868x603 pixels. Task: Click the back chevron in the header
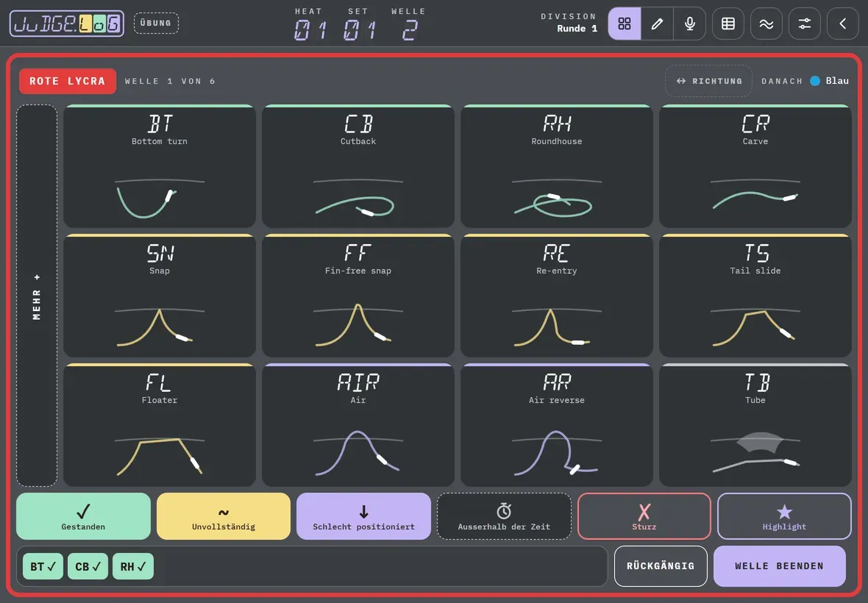tap(842, 24)
